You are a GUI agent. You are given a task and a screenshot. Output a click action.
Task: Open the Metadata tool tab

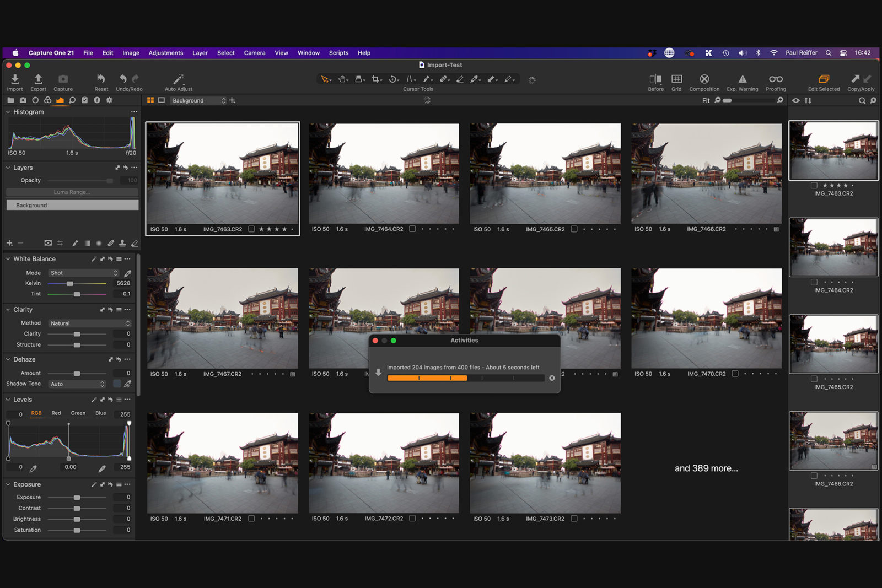(97, 100)
